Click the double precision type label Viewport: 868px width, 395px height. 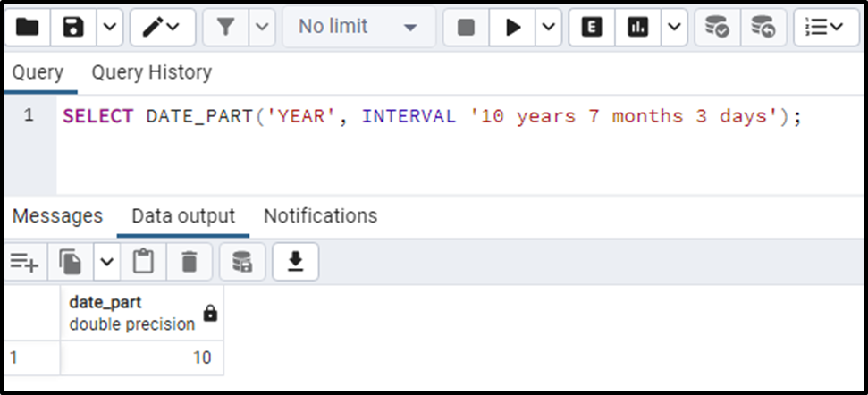tap(131, 324)
